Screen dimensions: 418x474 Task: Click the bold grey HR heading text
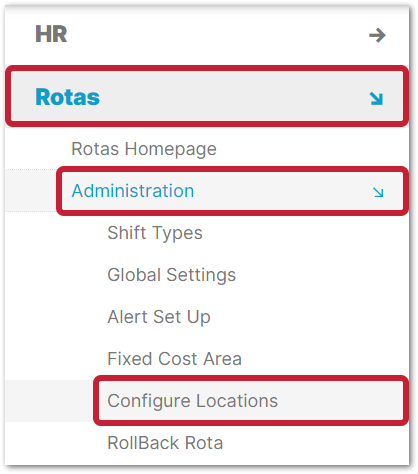[x=51, y=34]
